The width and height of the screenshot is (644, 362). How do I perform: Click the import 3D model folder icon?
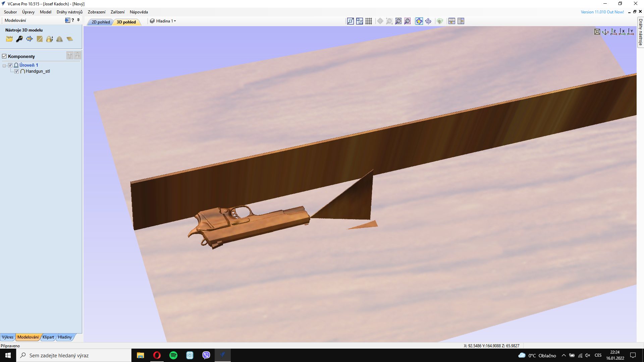pos(9,39)
